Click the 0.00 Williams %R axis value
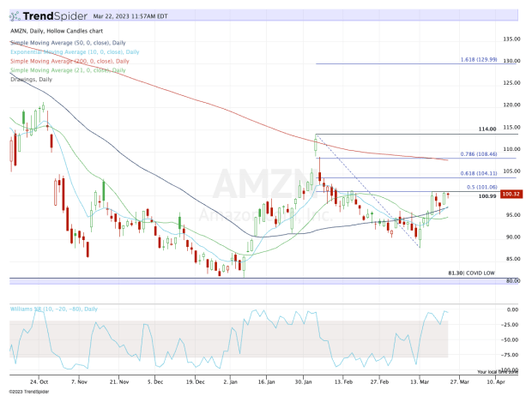Viewport: 532px width, 396px height. (512, 309)
